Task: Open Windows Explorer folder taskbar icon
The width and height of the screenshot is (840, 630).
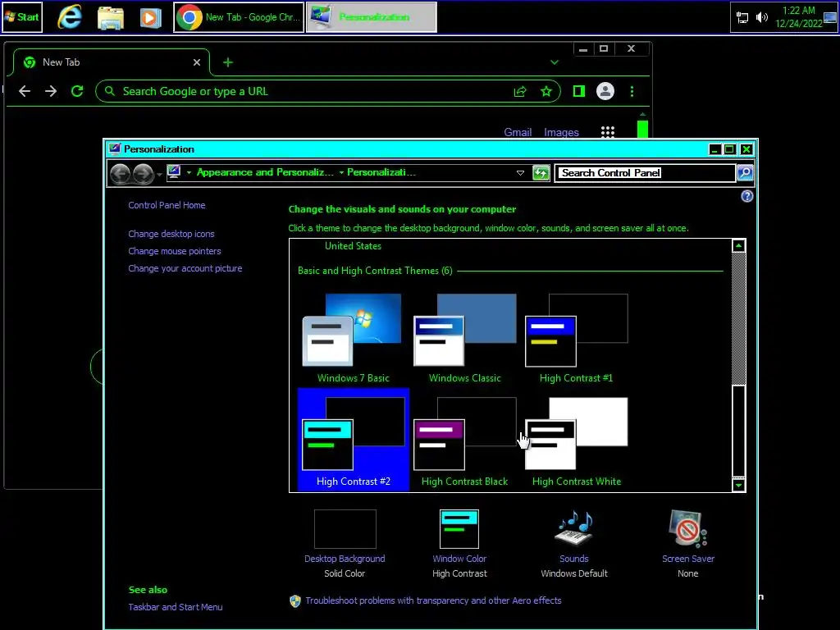Action: point(111,17)
